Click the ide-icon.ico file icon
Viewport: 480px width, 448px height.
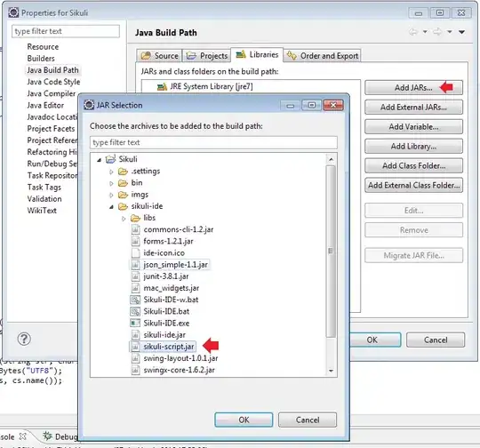click(135, 253)
